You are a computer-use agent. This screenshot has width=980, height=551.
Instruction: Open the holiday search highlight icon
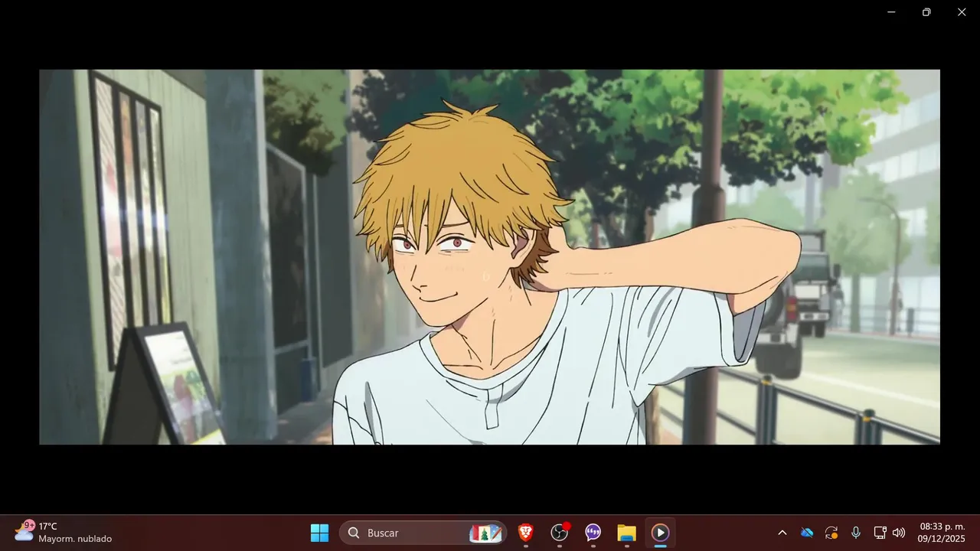tap(485, 533)
